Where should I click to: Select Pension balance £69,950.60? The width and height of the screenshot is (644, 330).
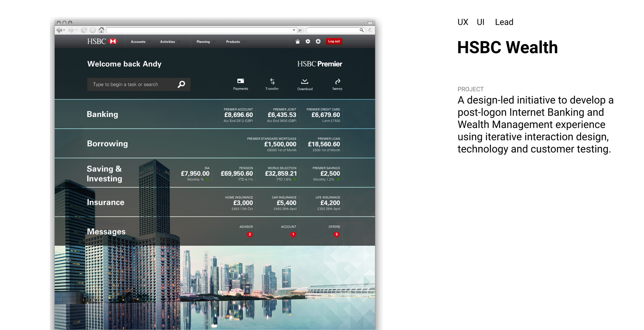click(237, 174)
